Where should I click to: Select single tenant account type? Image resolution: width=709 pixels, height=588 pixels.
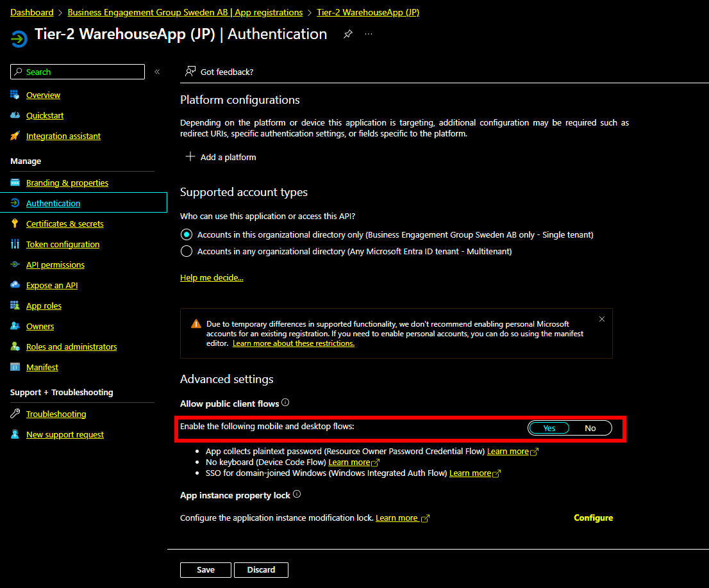click(187, 234)
